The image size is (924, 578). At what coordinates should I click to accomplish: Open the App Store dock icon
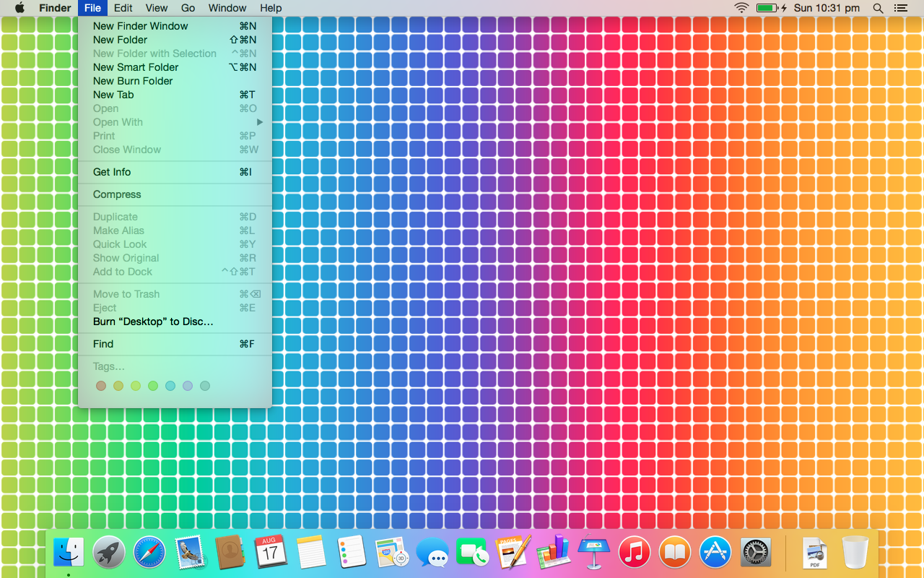tap(715, 553)
